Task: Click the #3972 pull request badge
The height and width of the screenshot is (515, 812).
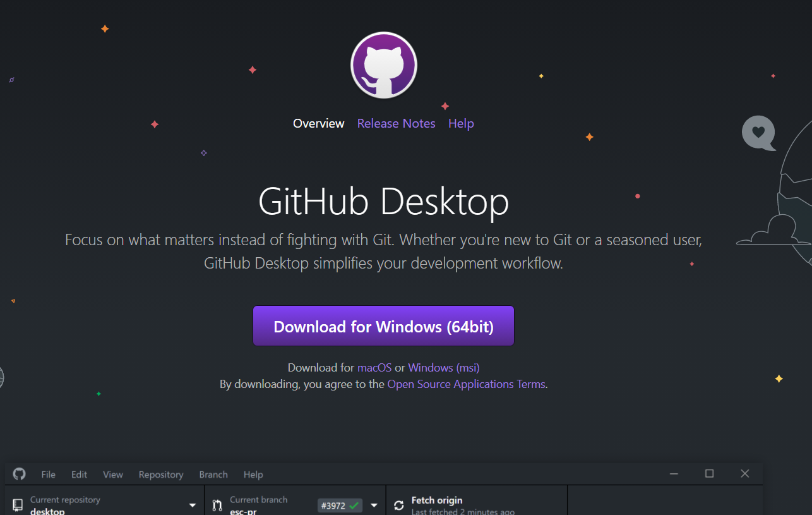Action: (340, 506)
